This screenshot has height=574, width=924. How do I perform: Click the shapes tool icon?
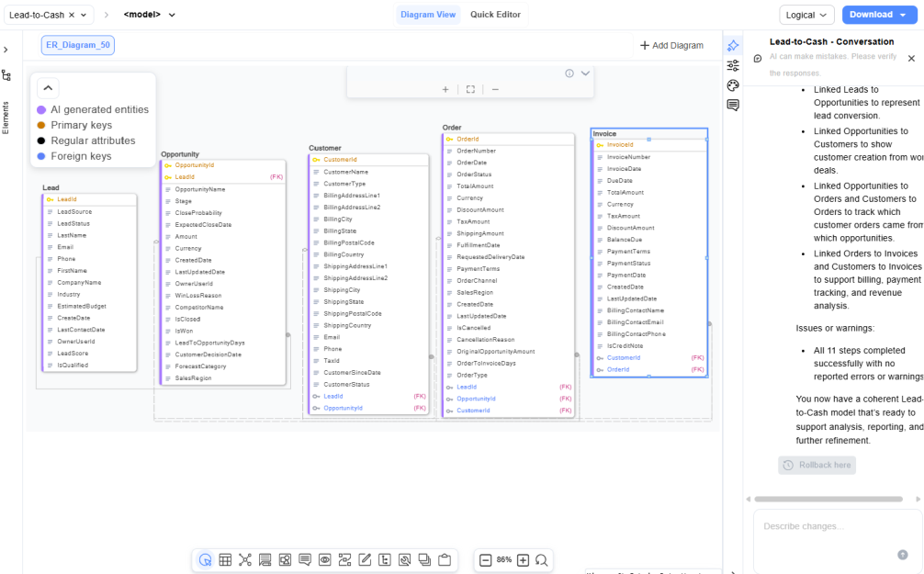coord(286,560)
